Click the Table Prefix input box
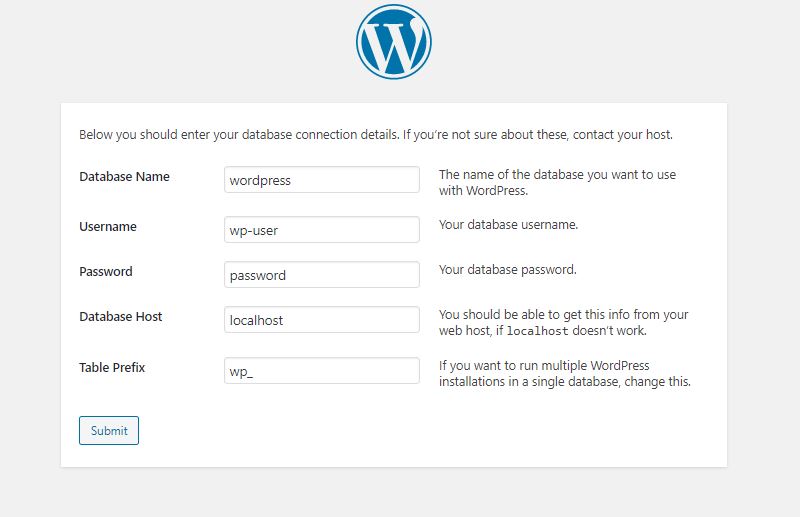 321,370
